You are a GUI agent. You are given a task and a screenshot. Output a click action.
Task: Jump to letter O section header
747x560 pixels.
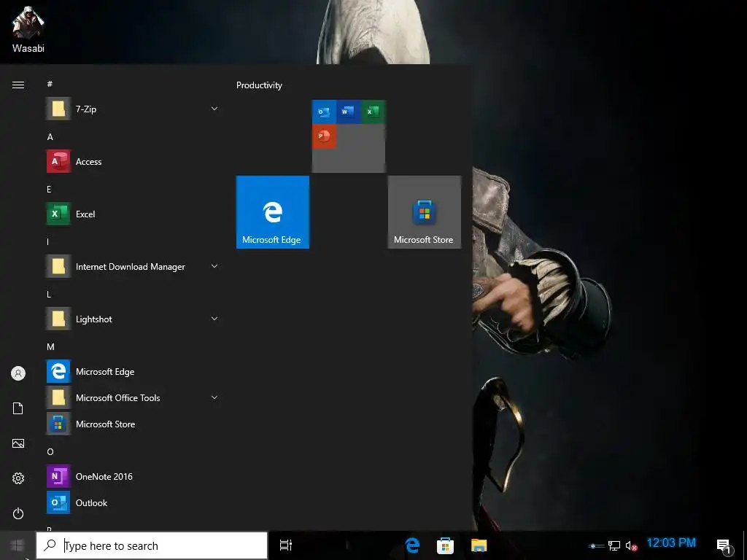(50, 451)
